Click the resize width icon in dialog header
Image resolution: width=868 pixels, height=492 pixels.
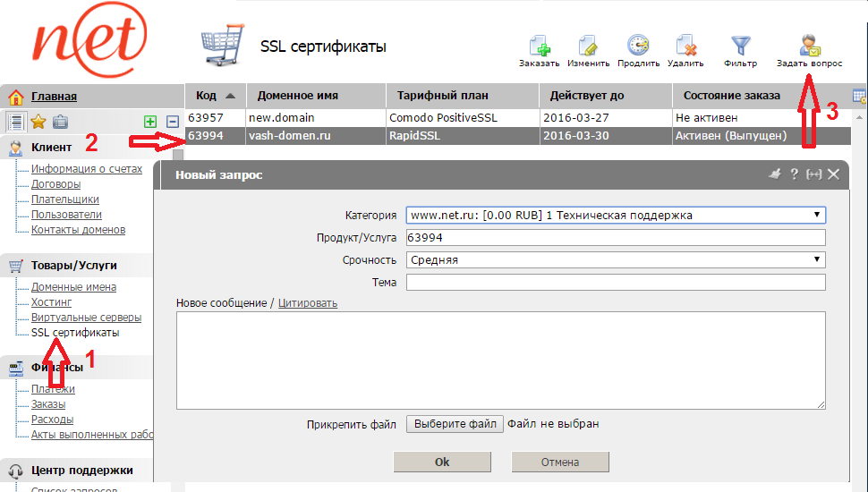[x=813, y=174]
